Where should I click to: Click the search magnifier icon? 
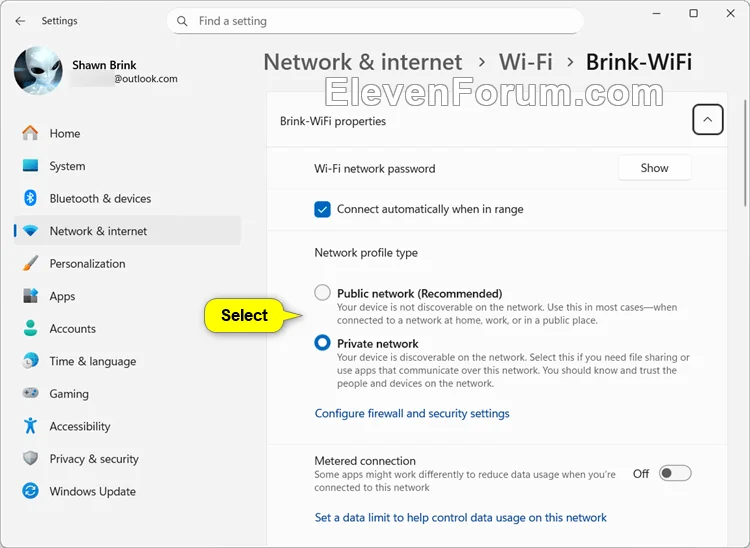pyautogui.click(x=182, y=21)
